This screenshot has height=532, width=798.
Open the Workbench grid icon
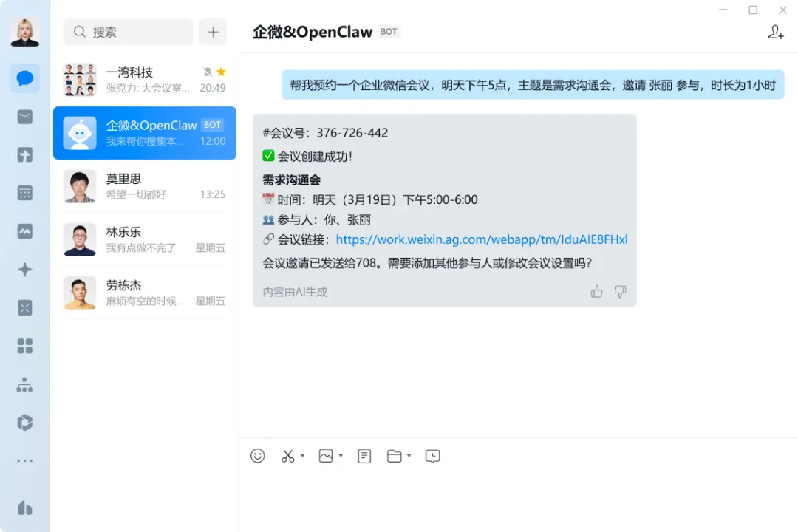pyautogui.click(x=25, y=346)
